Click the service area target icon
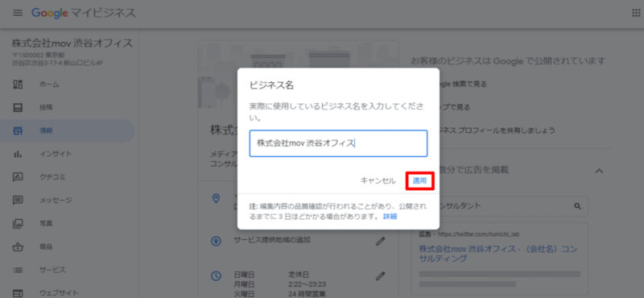This screenshot has height=298, width=644. click(216, 242)
